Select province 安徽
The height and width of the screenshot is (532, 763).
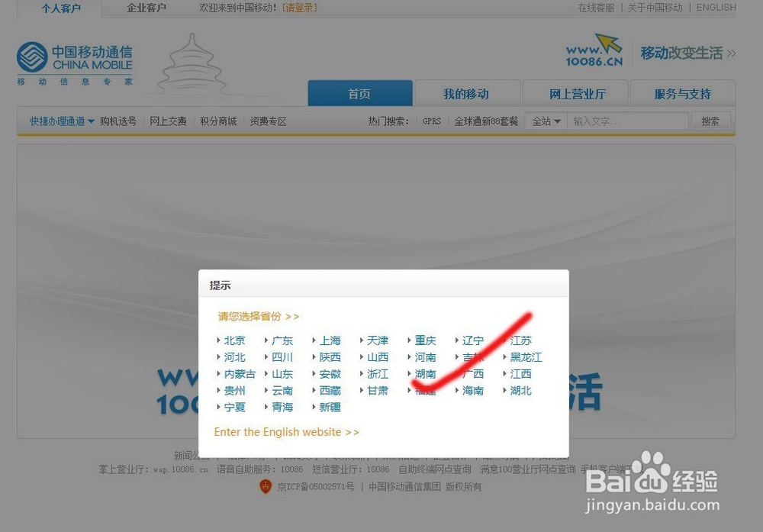pos(330,374)
